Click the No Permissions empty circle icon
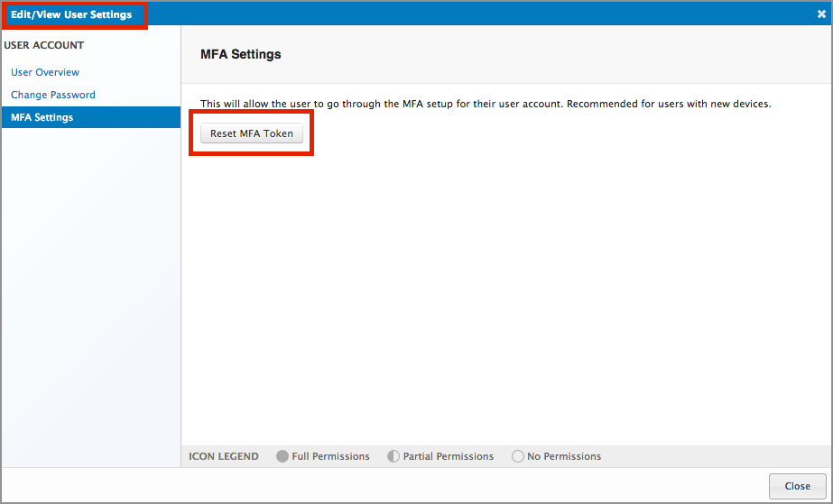 [x=518, y=456]
